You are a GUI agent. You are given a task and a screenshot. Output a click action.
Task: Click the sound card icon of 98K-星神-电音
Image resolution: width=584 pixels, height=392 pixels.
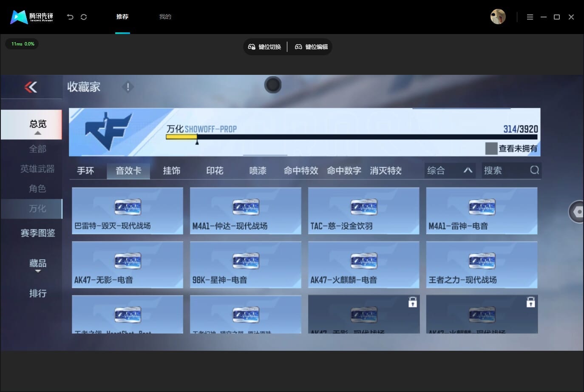point(246,261)
